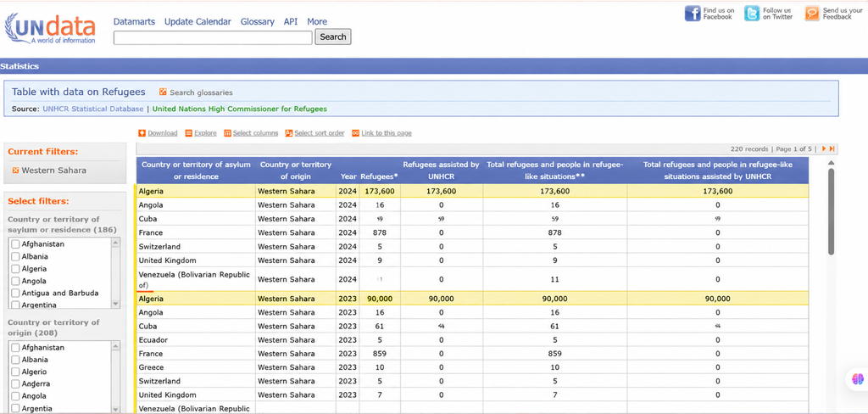Viewport: 868px width, 414px height.
Task: Click the Select sort order icon
Action: click(289, 133)
